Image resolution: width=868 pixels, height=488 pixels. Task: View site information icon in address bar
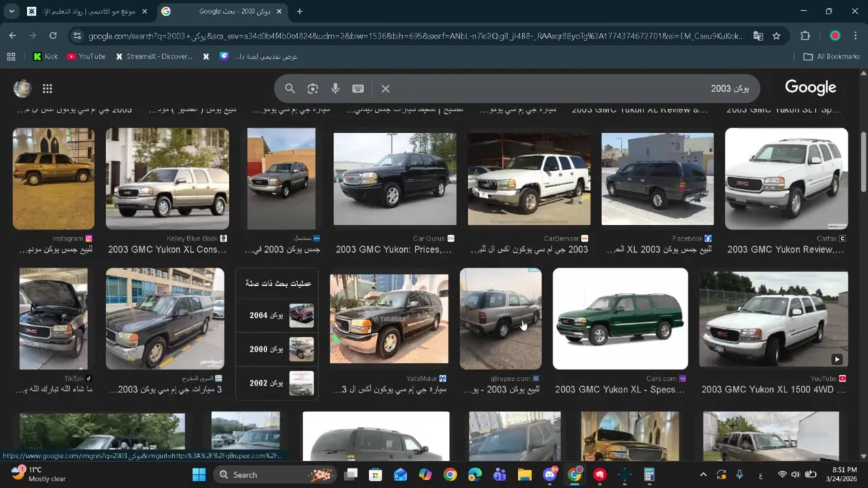(77, 36)
